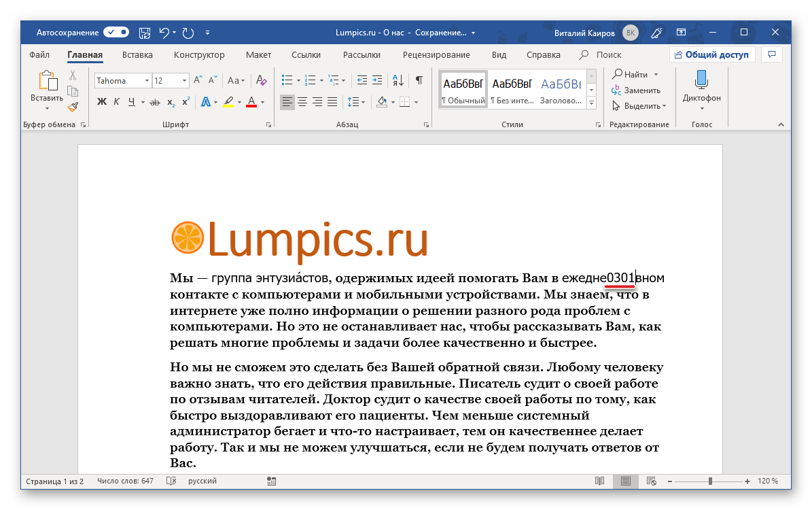
Task: Expand the Styles gallery more arrow
Action: pyautogui.click(x=591, y=103)
